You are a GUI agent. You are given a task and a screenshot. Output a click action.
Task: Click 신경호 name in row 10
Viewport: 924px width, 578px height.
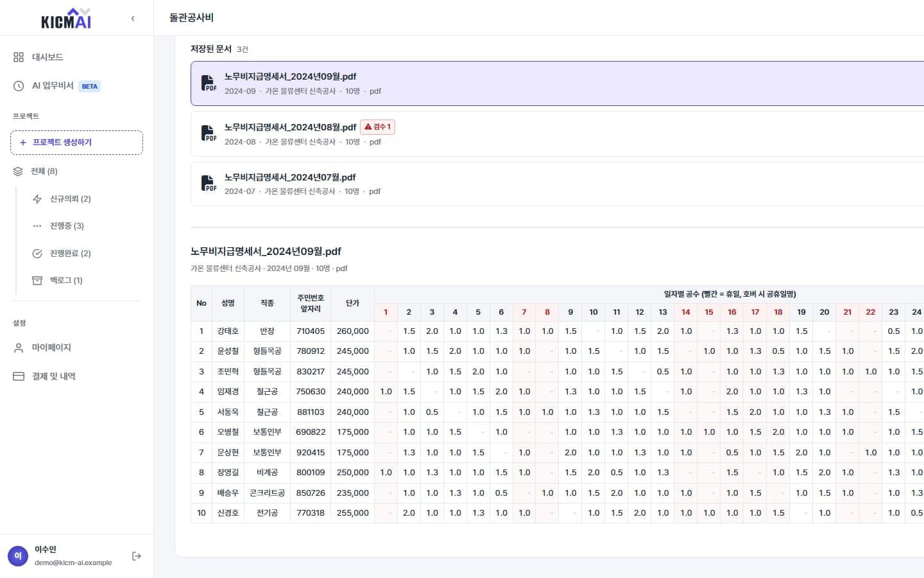(228, 513)
